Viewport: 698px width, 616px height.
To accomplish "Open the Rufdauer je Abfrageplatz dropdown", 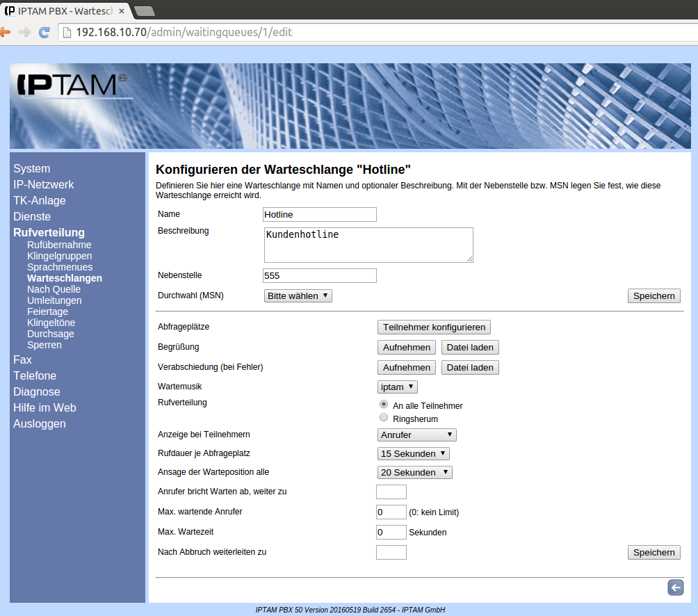I will pyautogui.click(x=414, y=453).
